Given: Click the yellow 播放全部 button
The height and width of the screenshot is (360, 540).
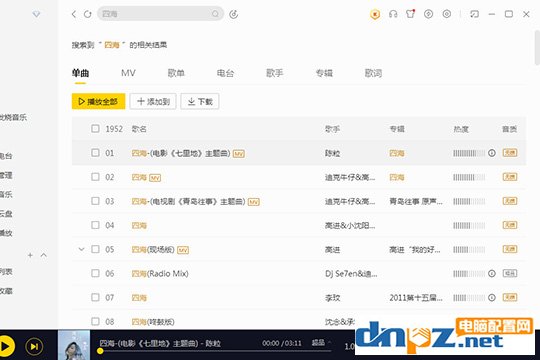Looking at the screenshot, I should (x=98, y=101).
